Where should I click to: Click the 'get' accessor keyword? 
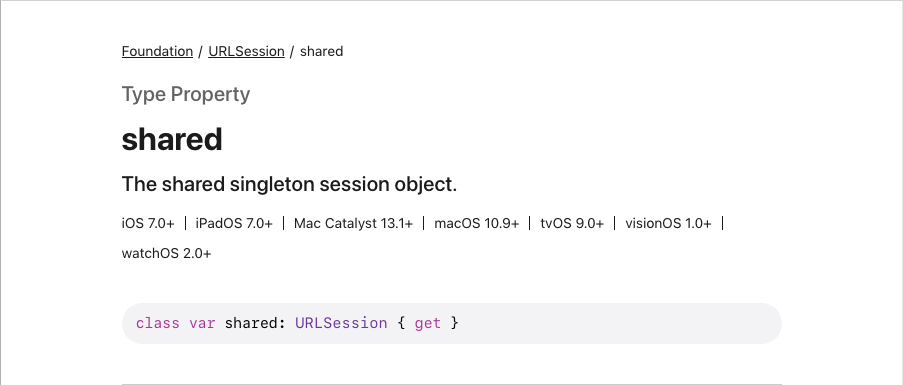428,323
